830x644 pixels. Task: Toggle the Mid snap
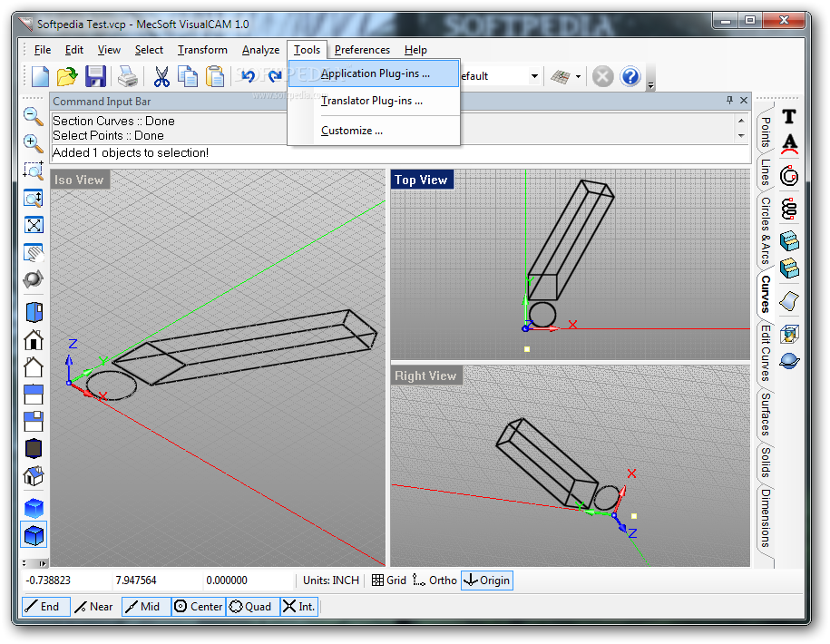[x=146, y=607]
